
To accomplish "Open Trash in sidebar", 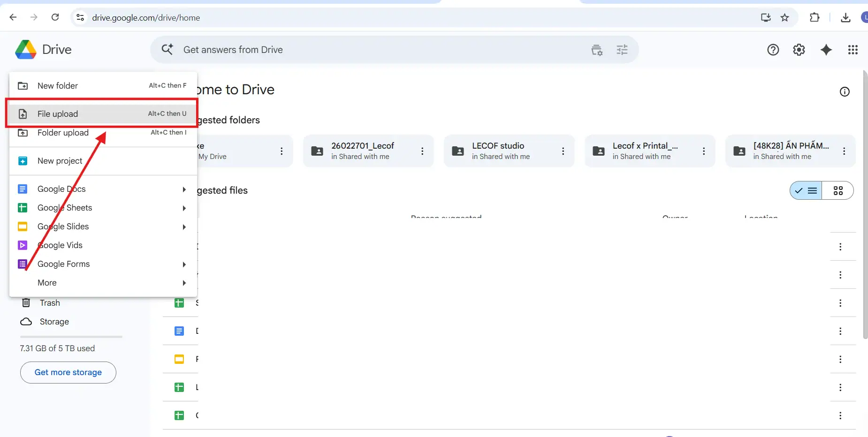I will tap(50, 303).
